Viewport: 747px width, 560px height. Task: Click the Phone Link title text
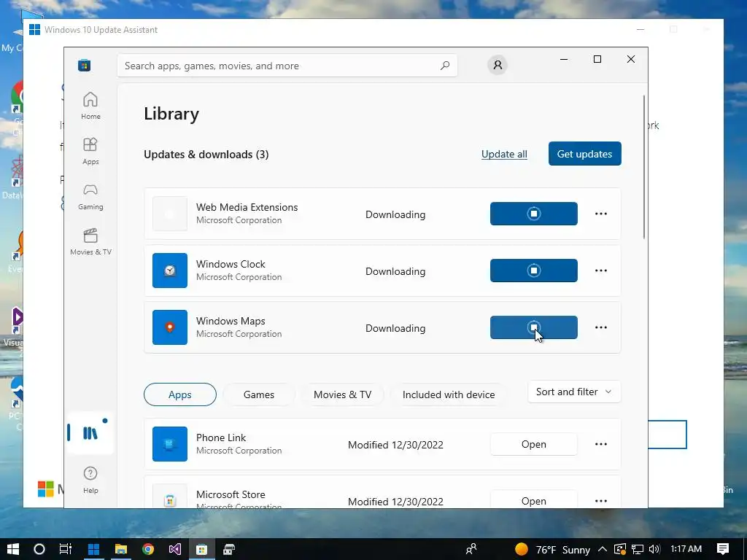(221, 437)
